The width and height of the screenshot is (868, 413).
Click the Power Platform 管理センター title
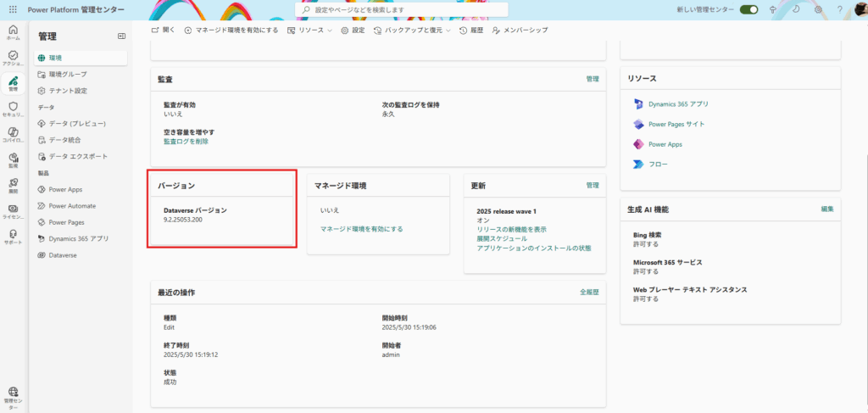point(75,10)
